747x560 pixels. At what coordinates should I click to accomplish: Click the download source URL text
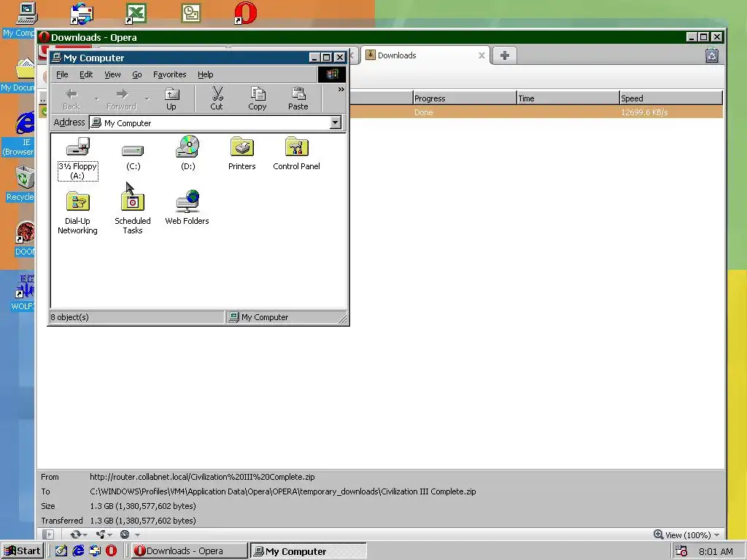click(x=202, y=477)
